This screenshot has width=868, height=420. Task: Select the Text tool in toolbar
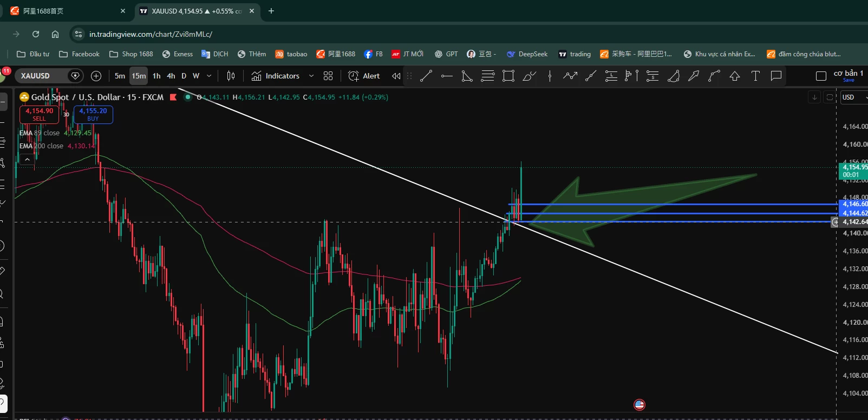tap(755, 76)
